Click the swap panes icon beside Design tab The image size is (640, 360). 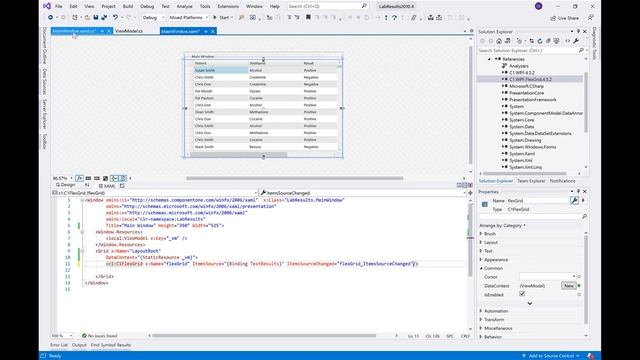[87, 185]
